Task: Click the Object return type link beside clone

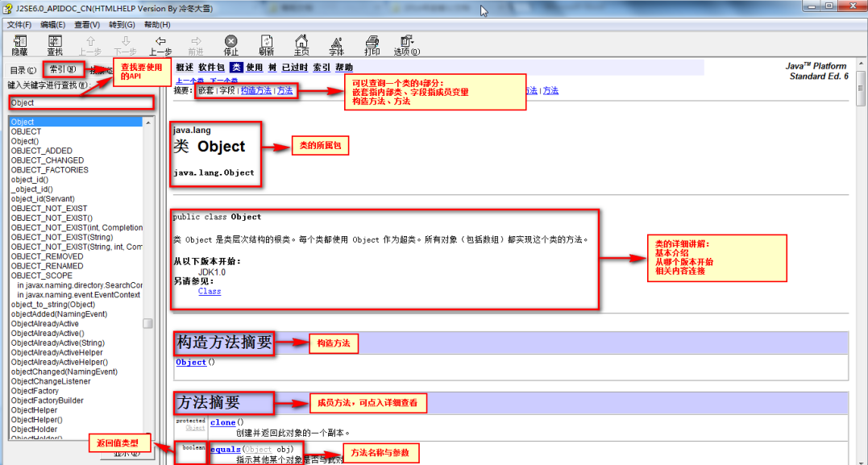Action: point(195,428)
